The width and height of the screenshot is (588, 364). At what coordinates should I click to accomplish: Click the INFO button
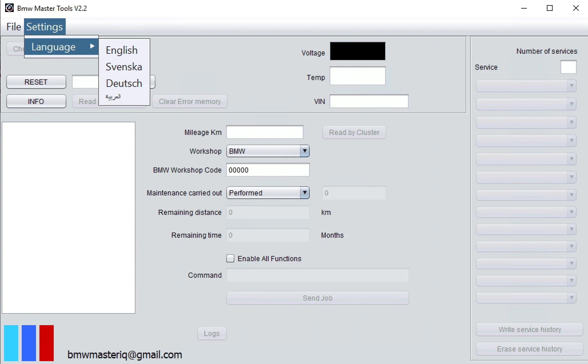(36, 101)
